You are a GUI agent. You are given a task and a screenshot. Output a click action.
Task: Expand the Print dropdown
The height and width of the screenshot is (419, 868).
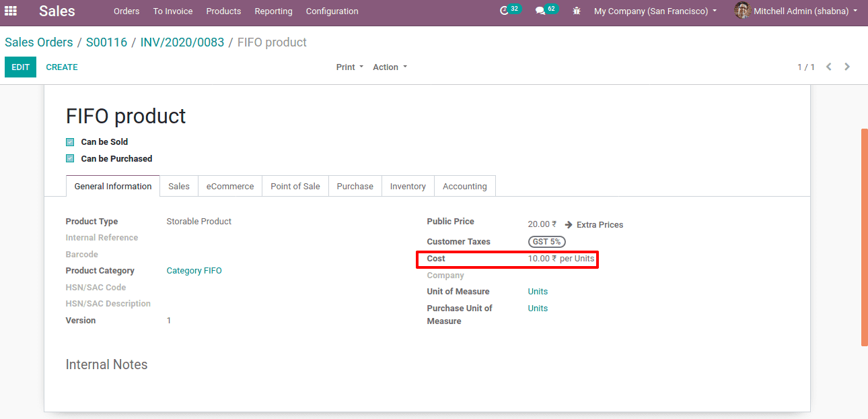[x=350, y=67]
